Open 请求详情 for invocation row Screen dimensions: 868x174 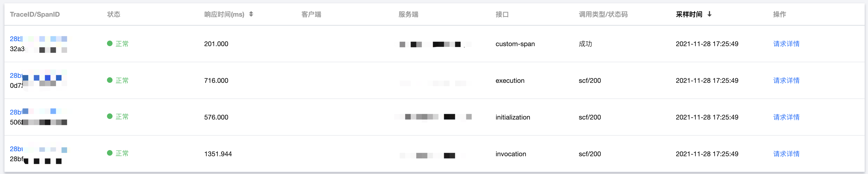[786, 154]
